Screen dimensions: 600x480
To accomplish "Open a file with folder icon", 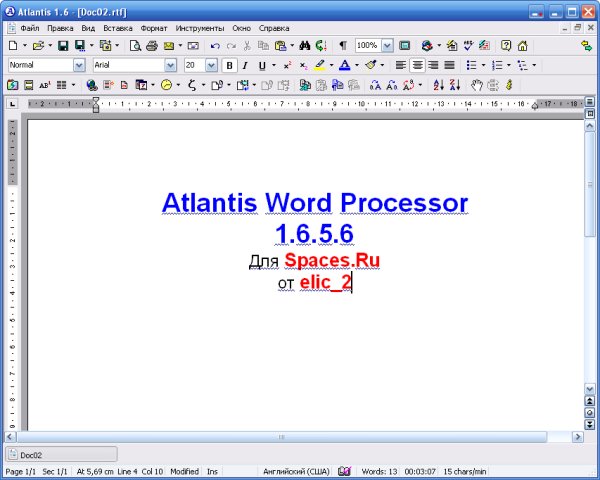I will pyautogui.click(x=38, y=46).
